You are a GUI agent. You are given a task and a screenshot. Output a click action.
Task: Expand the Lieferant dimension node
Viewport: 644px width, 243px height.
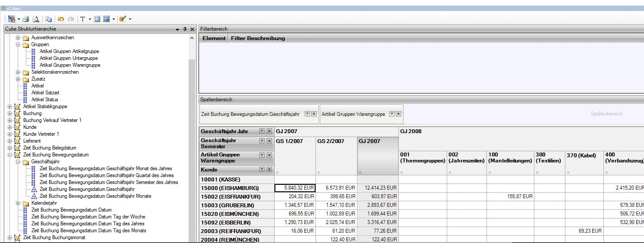tap(10, 141)
